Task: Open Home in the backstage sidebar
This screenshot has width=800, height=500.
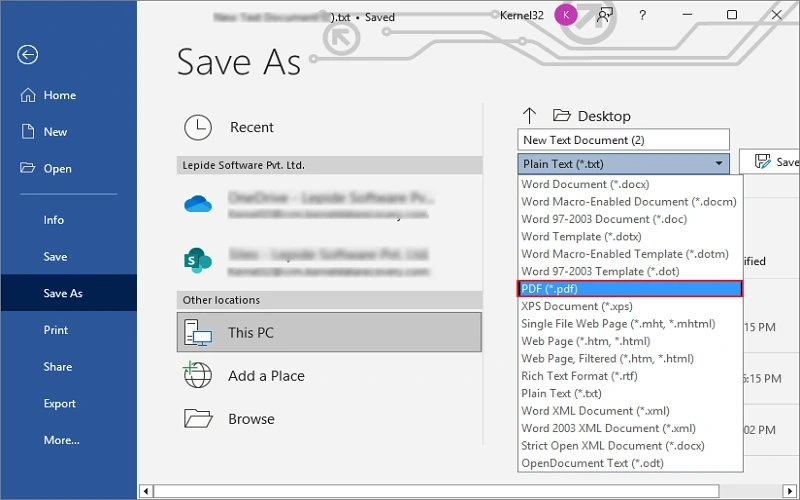Action: click(69, 95)
